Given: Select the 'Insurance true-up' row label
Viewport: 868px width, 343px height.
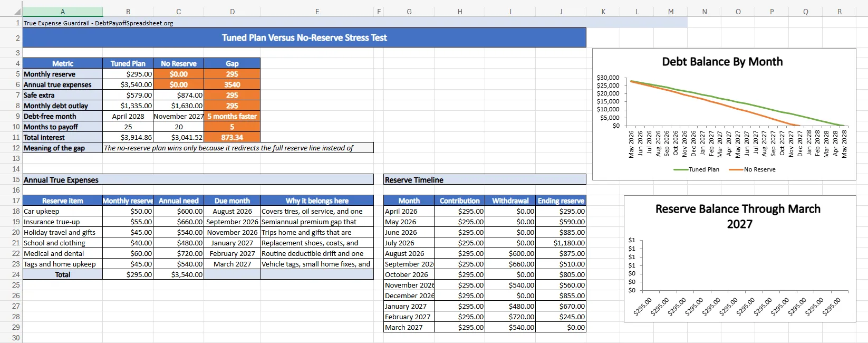Looking at the screenshot, I should pos(63,222).
